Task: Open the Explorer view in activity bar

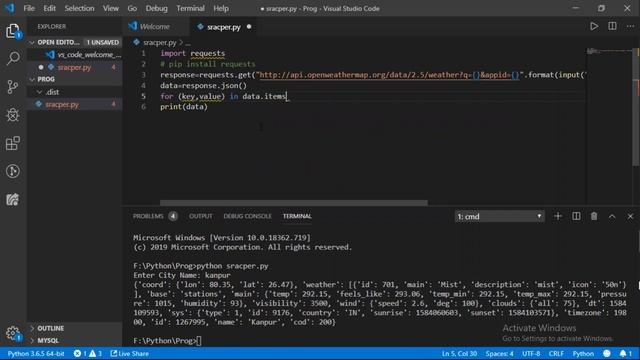Action: click(x=13, y=31)
